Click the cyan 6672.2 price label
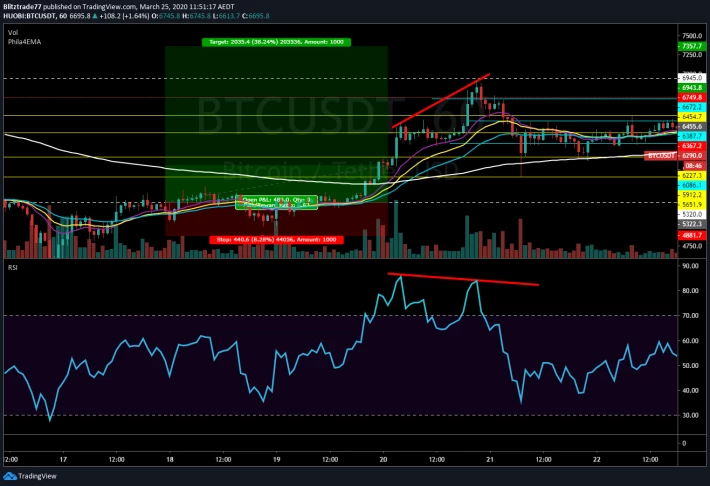This screenshot has height=486, width=710. click(691, 107)
